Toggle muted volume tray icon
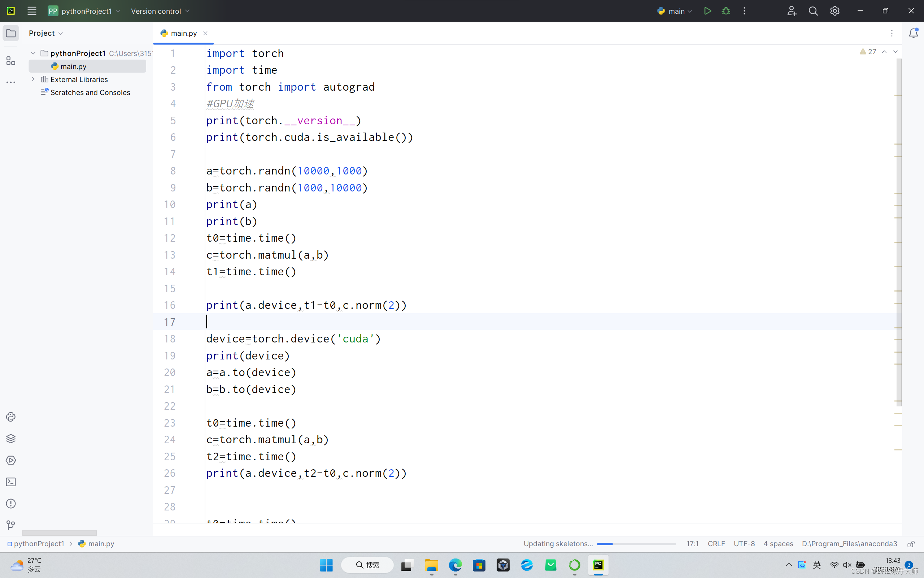Image resolution: width=924 pixels, height=578 pixels. (x=847, y=565)
